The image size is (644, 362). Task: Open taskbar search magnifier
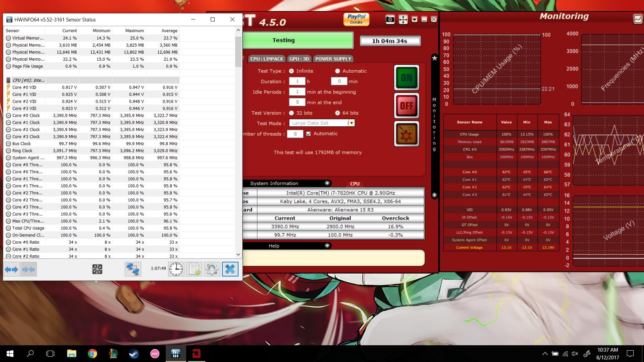pos(30,354)
